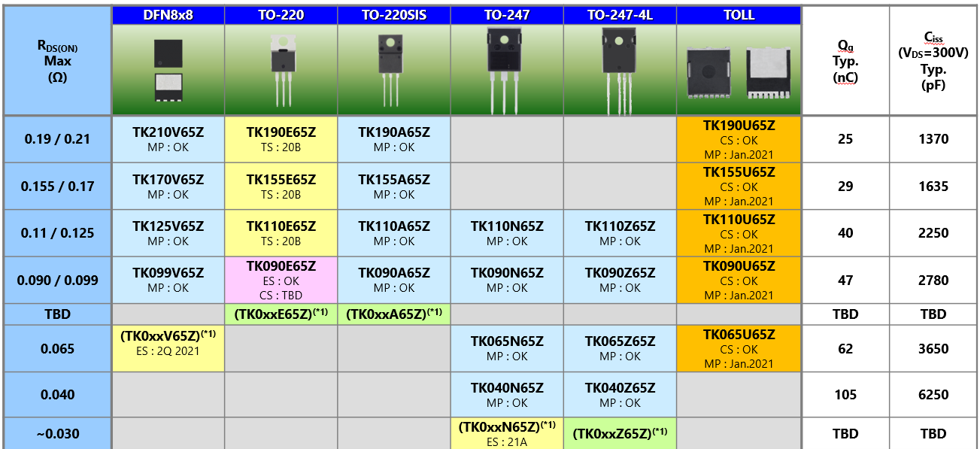980x449 pixels.
Task: Select the orange TK065U65Z cell
Action: click(738, 349)
